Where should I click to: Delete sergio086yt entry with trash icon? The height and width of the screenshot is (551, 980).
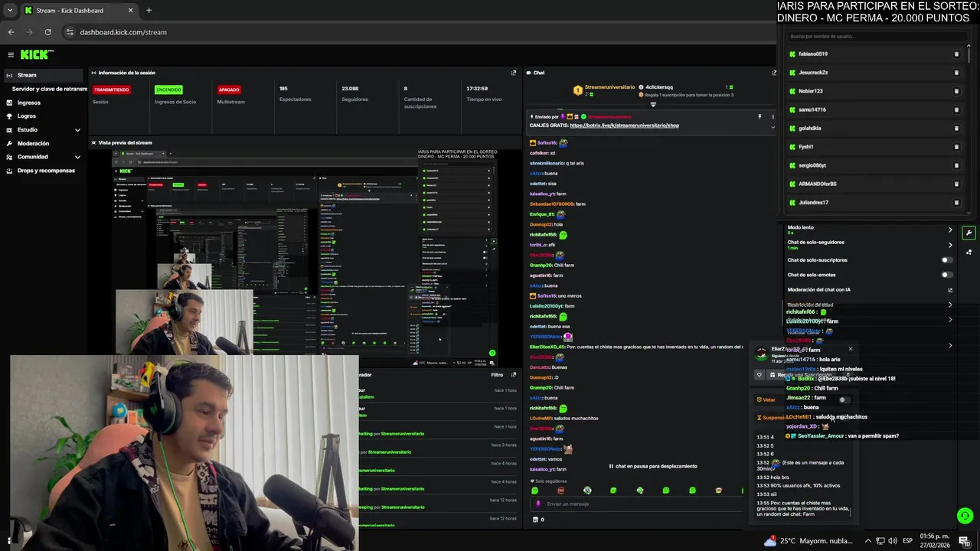click(x=956, y=165)
